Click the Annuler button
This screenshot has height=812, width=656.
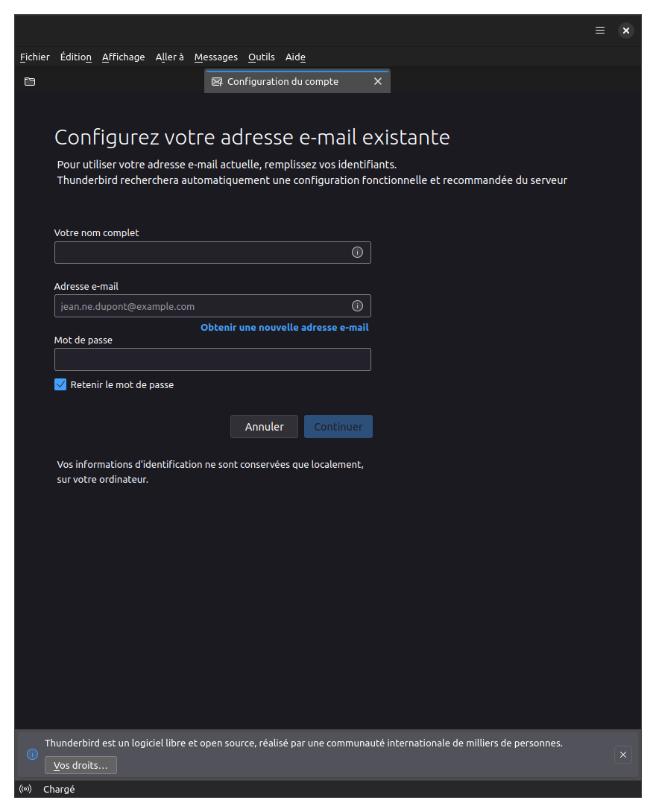pos(265,427)
